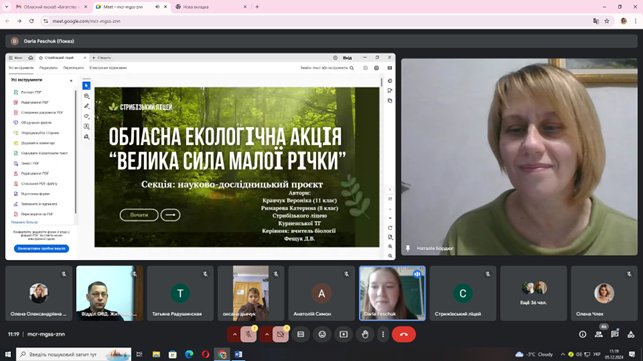
Task: Switch to the Нова вкладка browser tab
Action: (212, 7)
